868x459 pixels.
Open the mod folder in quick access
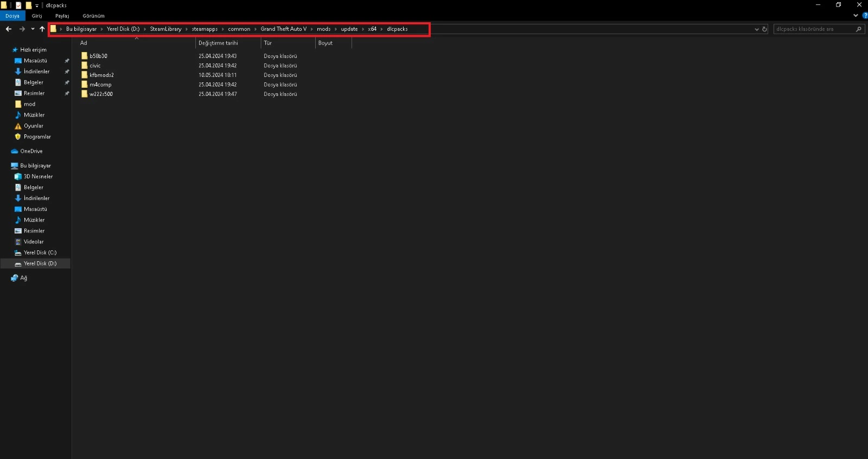click(x=29, y=104)
